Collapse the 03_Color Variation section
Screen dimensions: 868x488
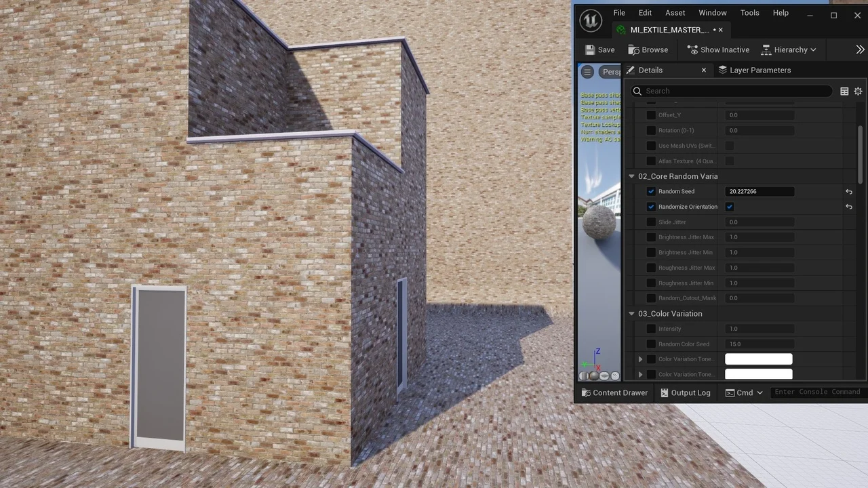tap(631, 314)
